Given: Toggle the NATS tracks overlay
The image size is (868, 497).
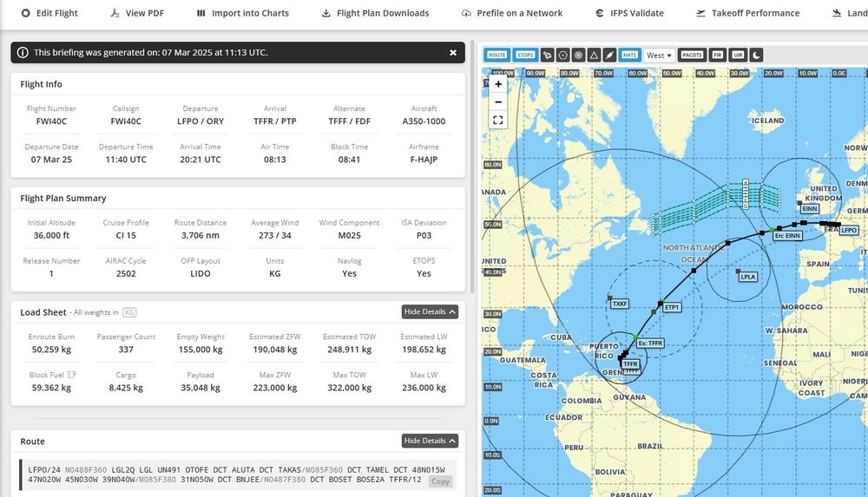Looking at the screenshot, I should click(630, 55).
